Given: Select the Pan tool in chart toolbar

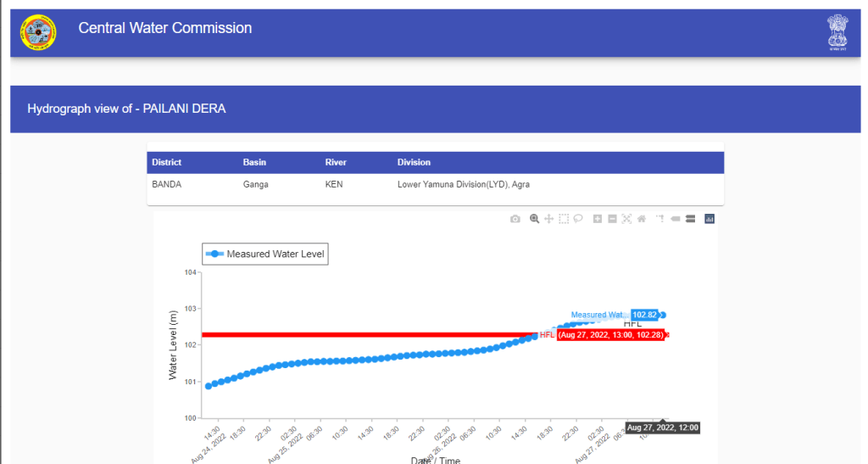Looking at the screenshot, I should pyautogui.click(x=548, y=219).
